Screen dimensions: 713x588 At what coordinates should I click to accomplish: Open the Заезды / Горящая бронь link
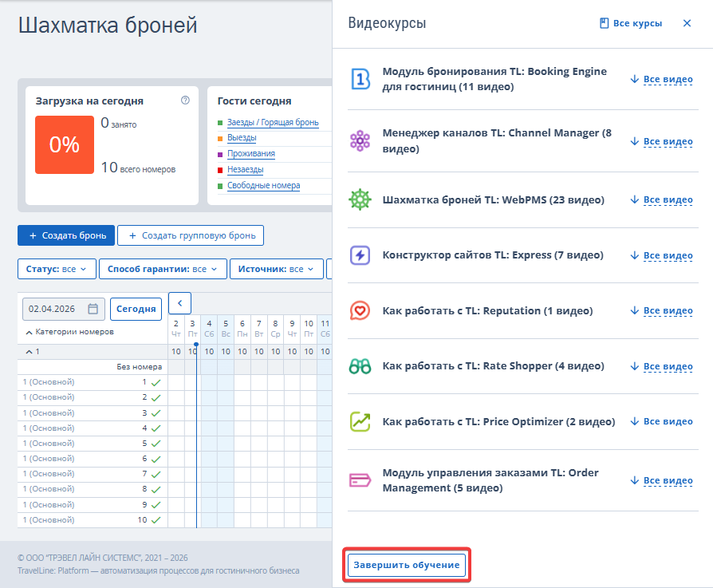click(x=273, y=123)
